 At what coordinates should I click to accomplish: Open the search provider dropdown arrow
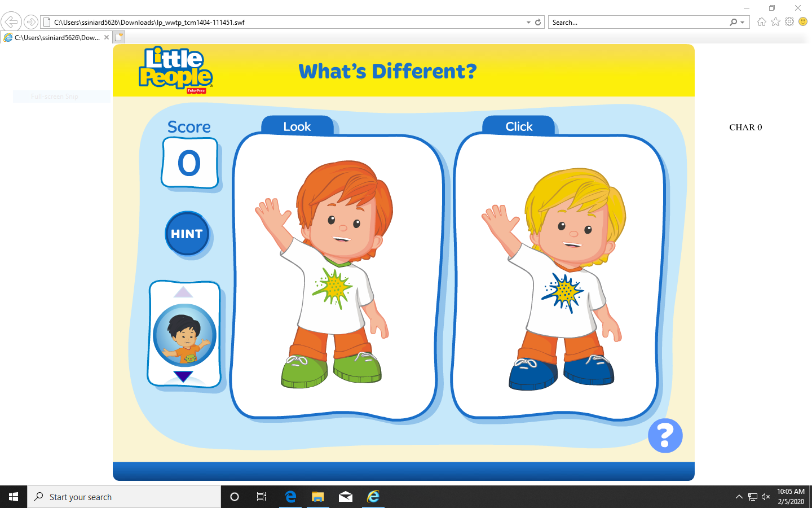(743, 23)
